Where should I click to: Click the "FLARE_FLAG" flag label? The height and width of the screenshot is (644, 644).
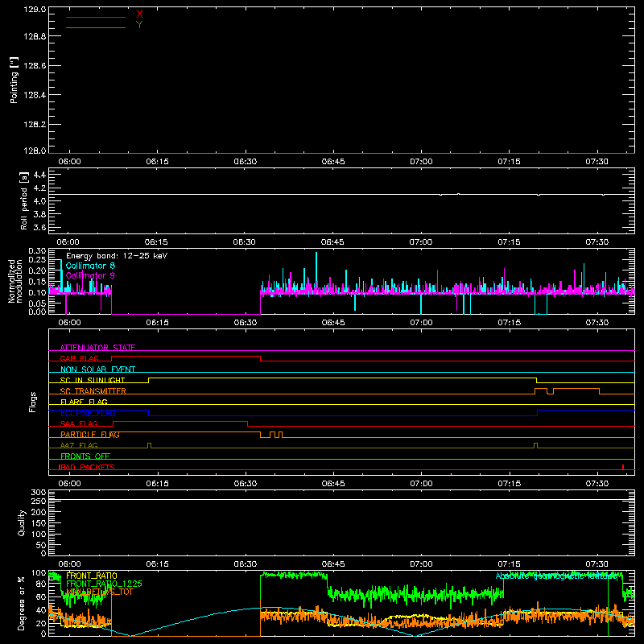(84, 402)
